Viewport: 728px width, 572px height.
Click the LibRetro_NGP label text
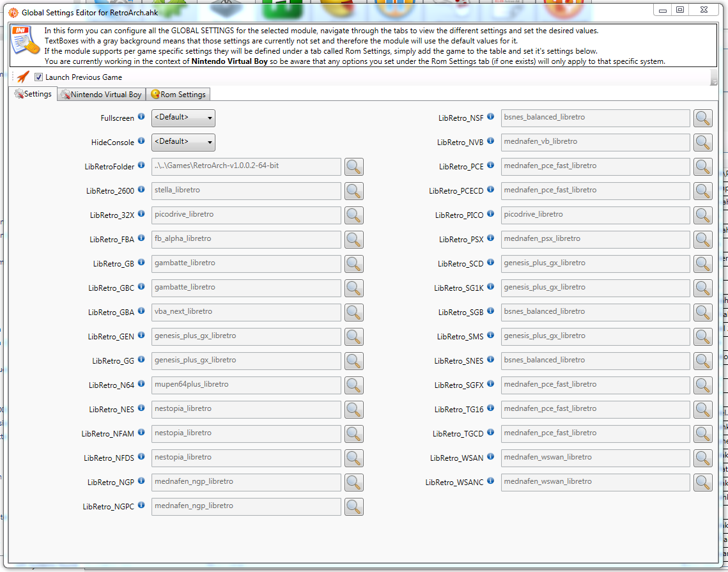[111, 483]
